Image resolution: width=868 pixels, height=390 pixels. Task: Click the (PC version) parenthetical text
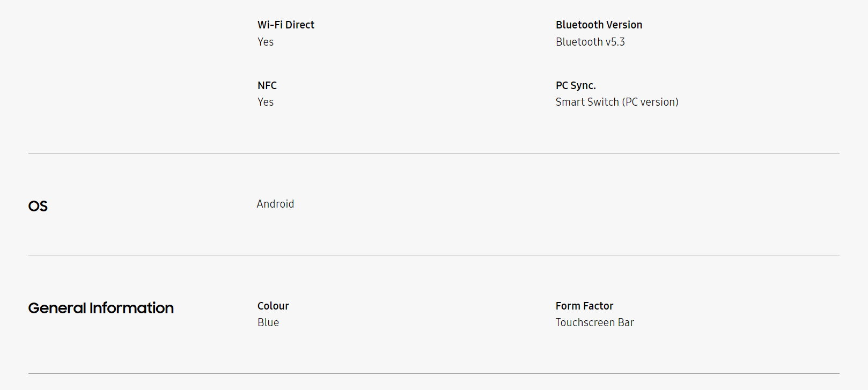tap(650, 102)
